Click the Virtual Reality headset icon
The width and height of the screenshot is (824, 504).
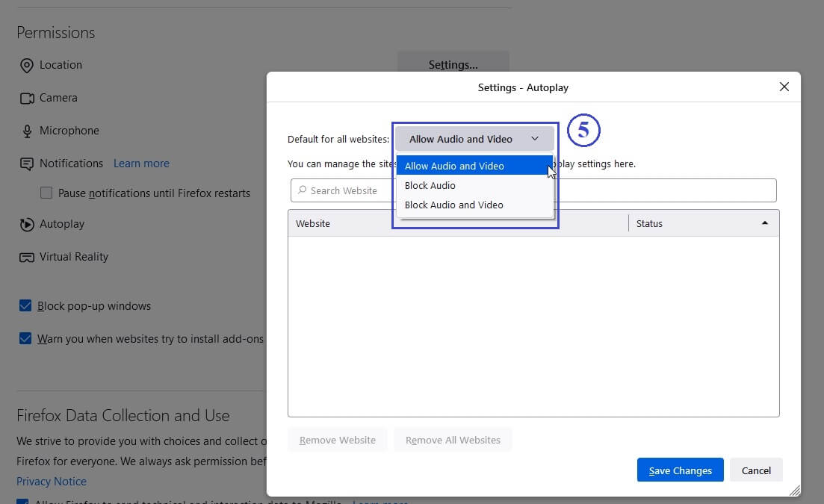(x=26, y=258)
